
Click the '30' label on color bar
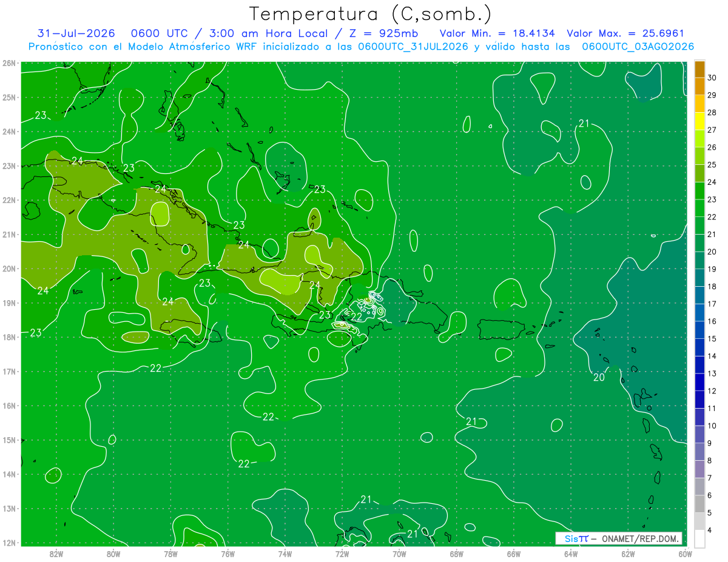coord(712,78)
